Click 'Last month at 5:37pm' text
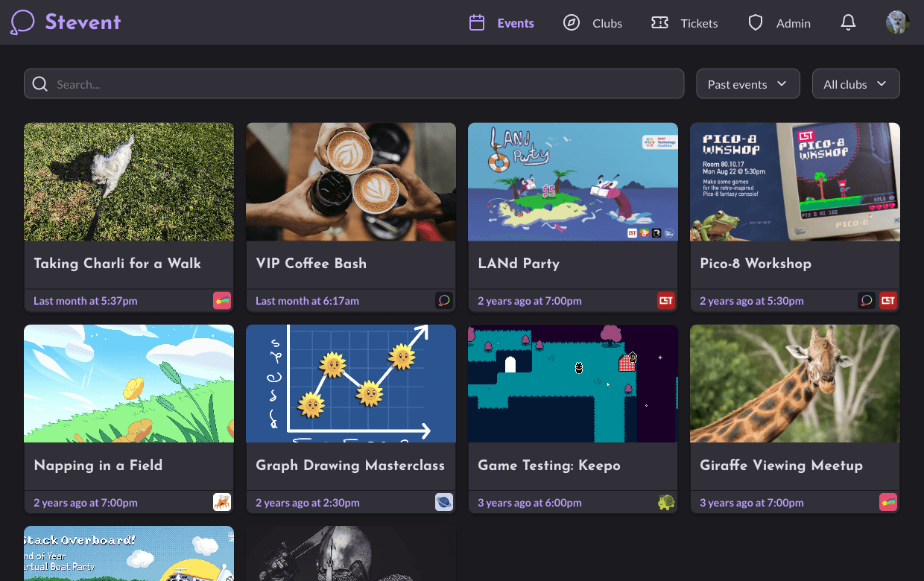Viewport: 924px width, 581px height. pyautogui.click(x=86, y=301)
